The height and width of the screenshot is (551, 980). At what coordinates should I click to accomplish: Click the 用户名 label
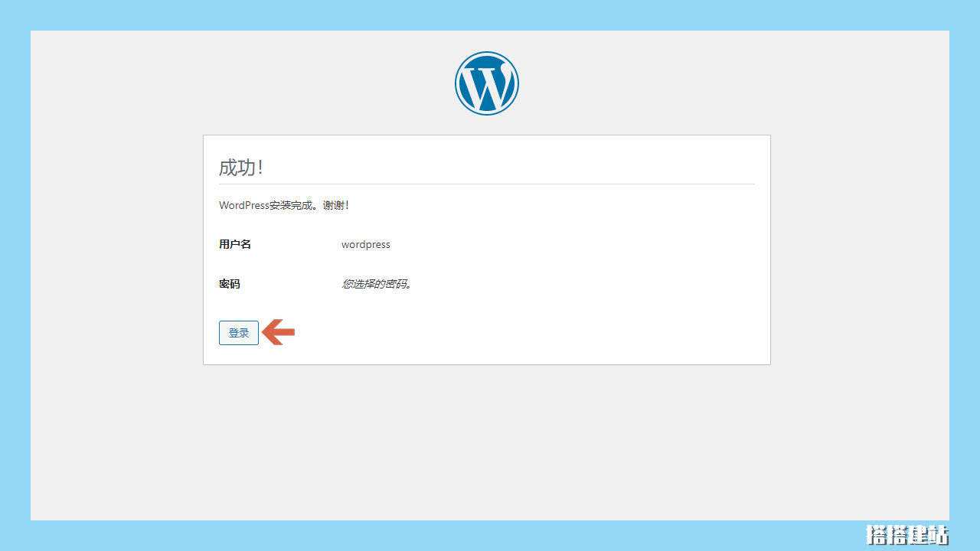(235, 244)
